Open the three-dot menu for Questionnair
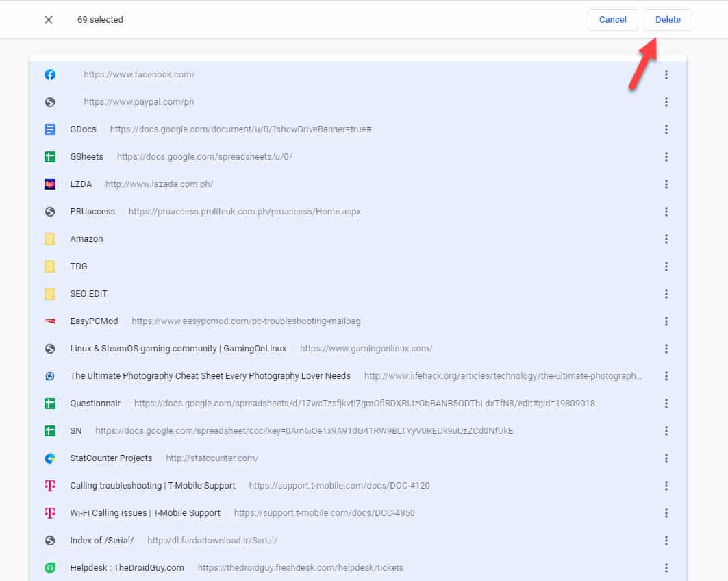The height and width of the screenshot is (581, 728). click(x=666, y=404)
